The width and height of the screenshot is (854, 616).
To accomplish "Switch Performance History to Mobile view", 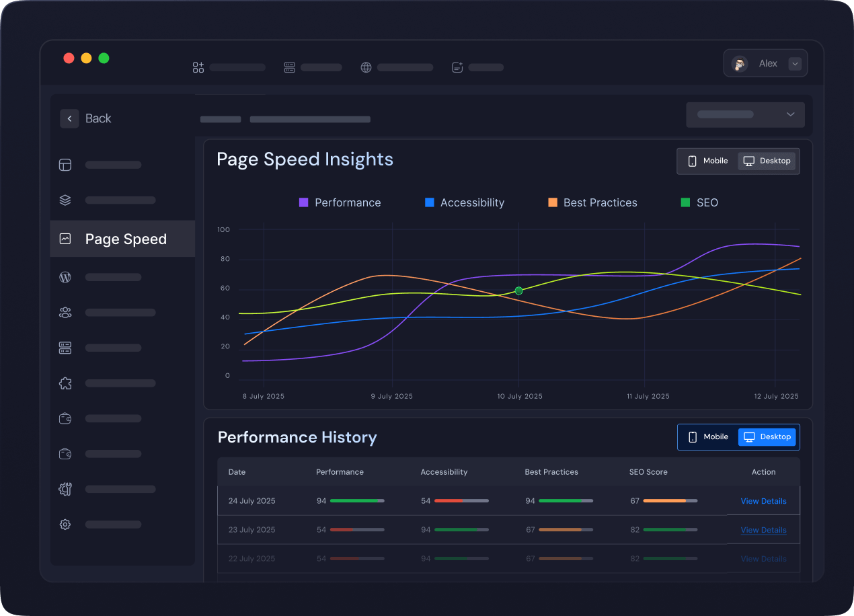I will click(708, 437).
